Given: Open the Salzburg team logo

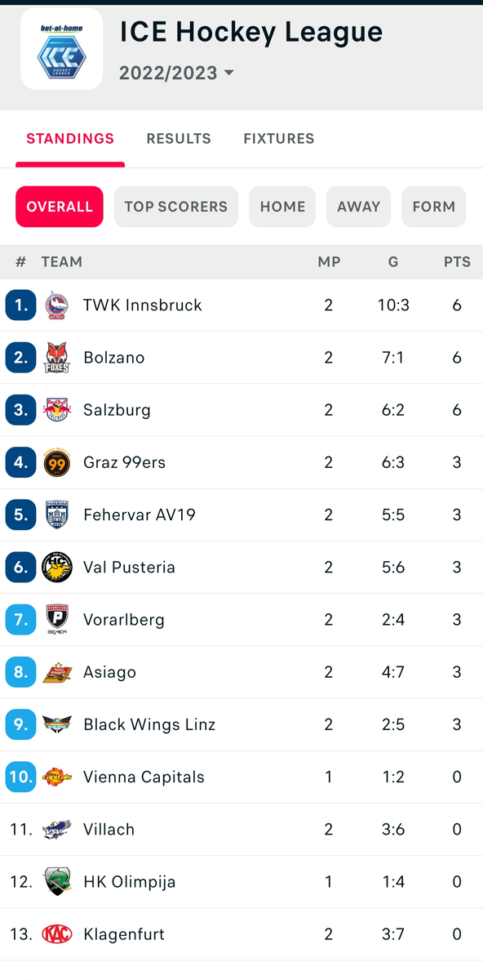Looking at the screenshot, I should pos(57,410).
